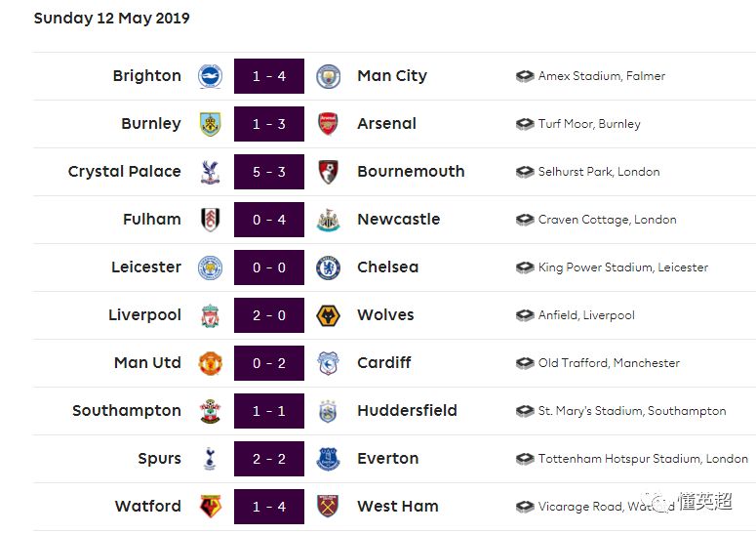The height and width of the screenshot is (534, 756).
Task: Click the Watford club crest
Action: point(210,507)
